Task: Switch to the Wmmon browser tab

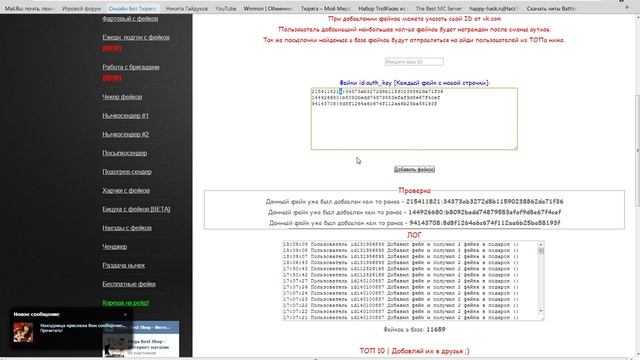Action: pos(268,9)
